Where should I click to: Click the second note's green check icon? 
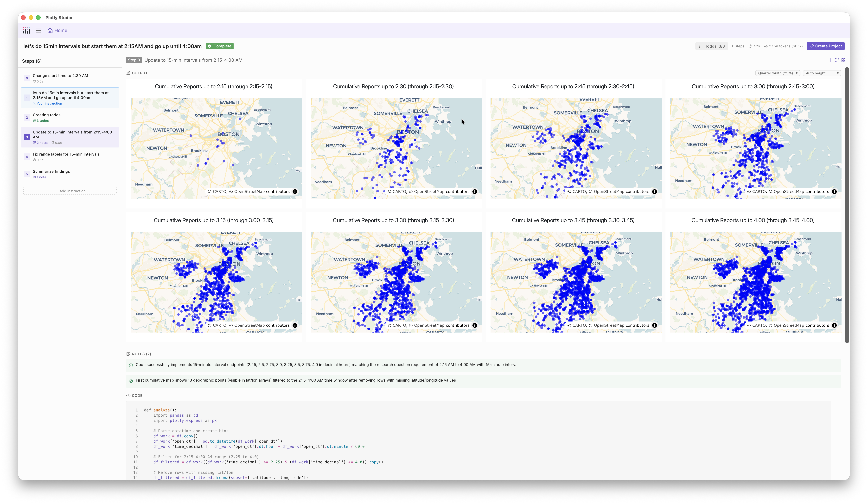pos(131,381)
